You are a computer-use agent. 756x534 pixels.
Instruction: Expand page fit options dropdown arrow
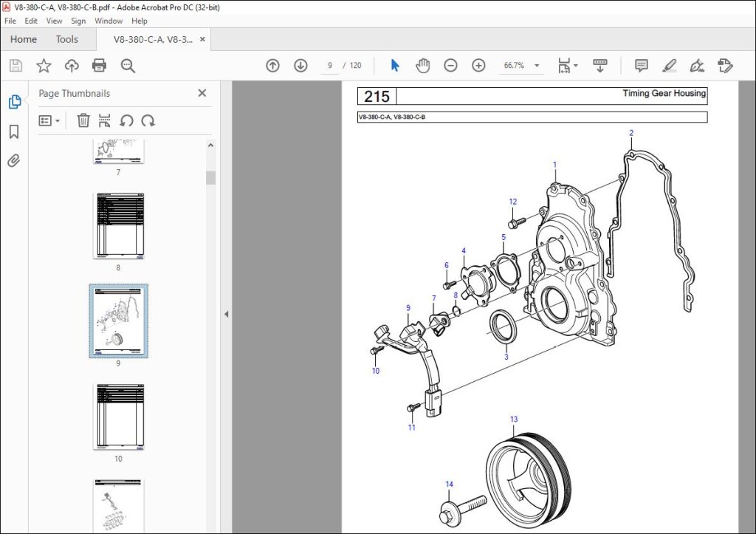[x=576, y=66]
